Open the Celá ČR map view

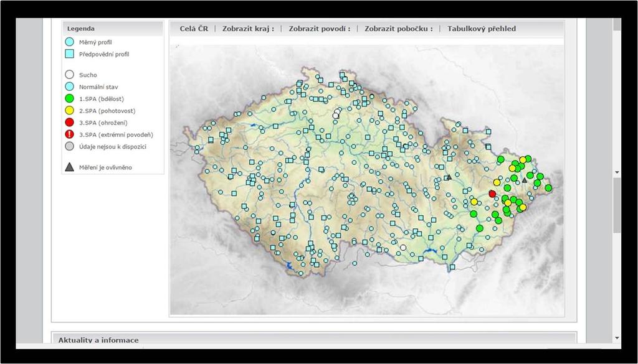(194, 29)
